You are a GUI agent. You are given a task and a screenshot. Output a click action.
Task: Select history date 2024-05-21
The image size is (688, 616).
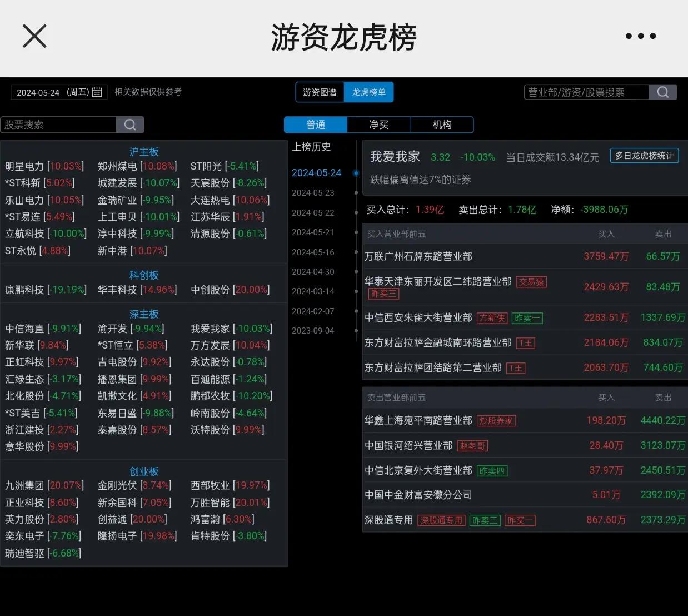(x=313, y=232)
